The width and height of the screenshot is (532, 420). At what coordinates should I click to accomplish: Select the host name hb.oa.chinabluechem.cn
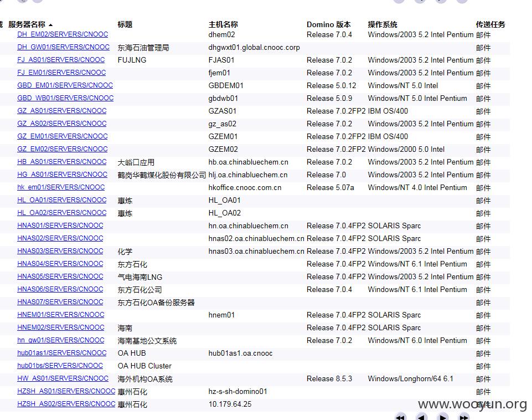pyautogui.click(x=249, y=162)
